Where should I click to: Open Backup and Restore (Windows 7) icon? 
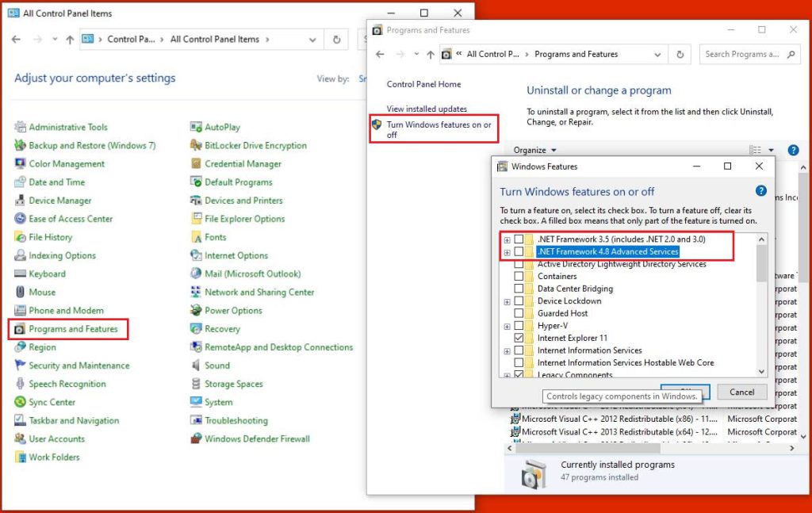20,145
